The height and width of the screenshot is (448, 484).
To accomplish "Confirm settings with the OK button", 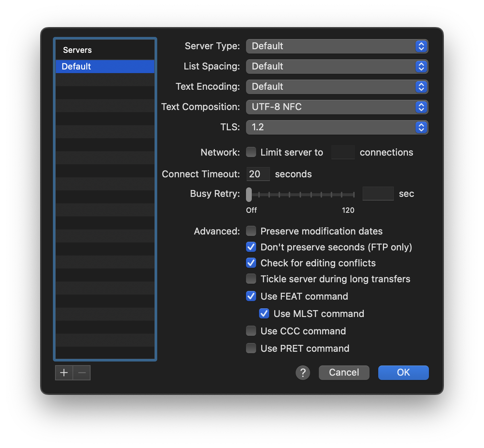I will 403,373.
